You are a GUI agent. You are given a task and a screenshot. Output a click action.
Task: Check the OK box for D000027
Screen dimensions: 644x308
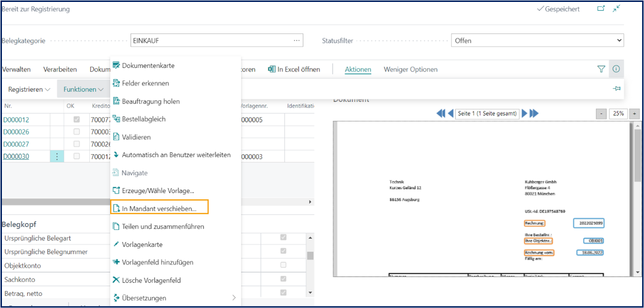(x=77, y=144)
